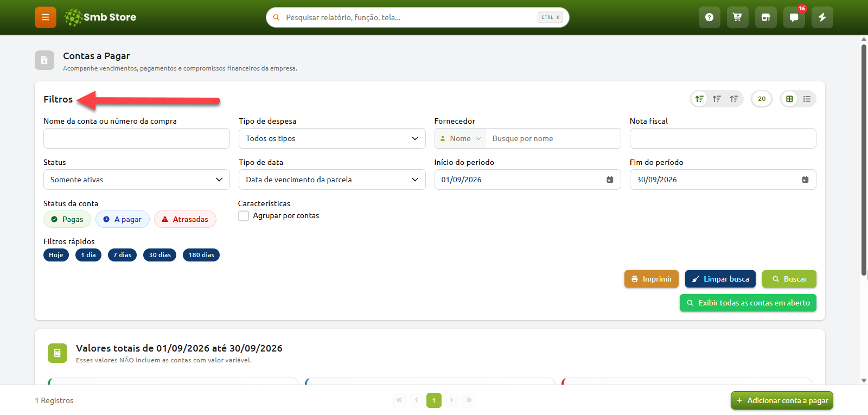
Task: Expand the Status Somente ativas dropdown
Action: pyautogui.click(x=137, y=180)
